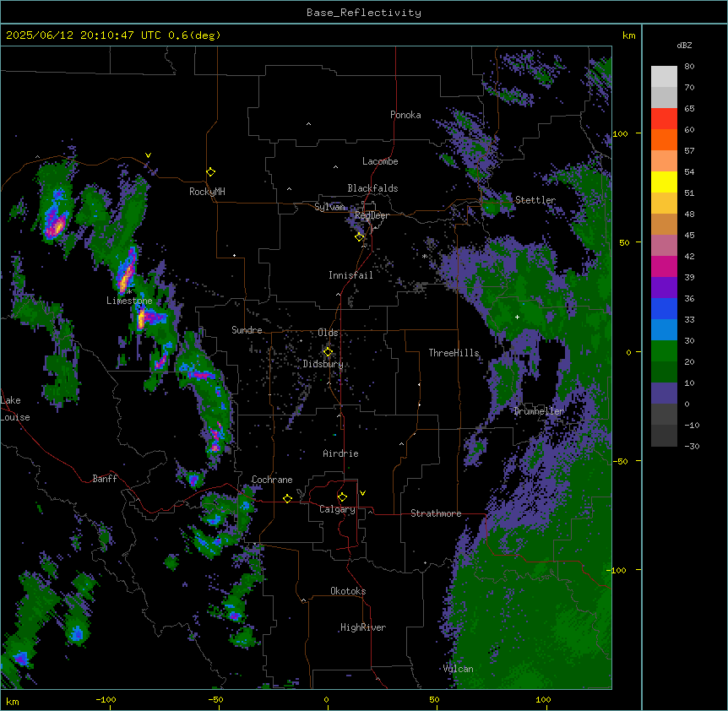This screenshot has width=728, height=711.
Task: Click the yellow diamond marker near RockyMH
Action: [x=210, y=172]
